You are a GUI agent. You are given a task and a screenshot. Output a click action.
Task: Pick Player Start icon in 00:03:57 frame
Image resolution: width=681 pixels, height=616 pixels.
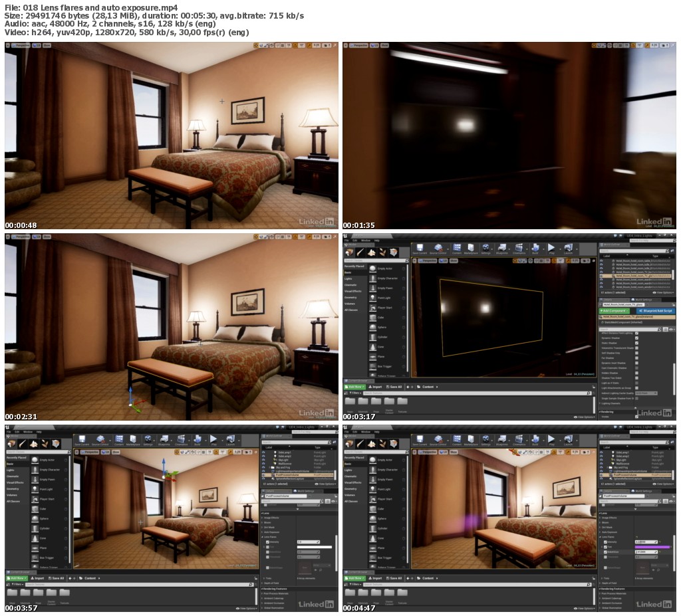35,499
